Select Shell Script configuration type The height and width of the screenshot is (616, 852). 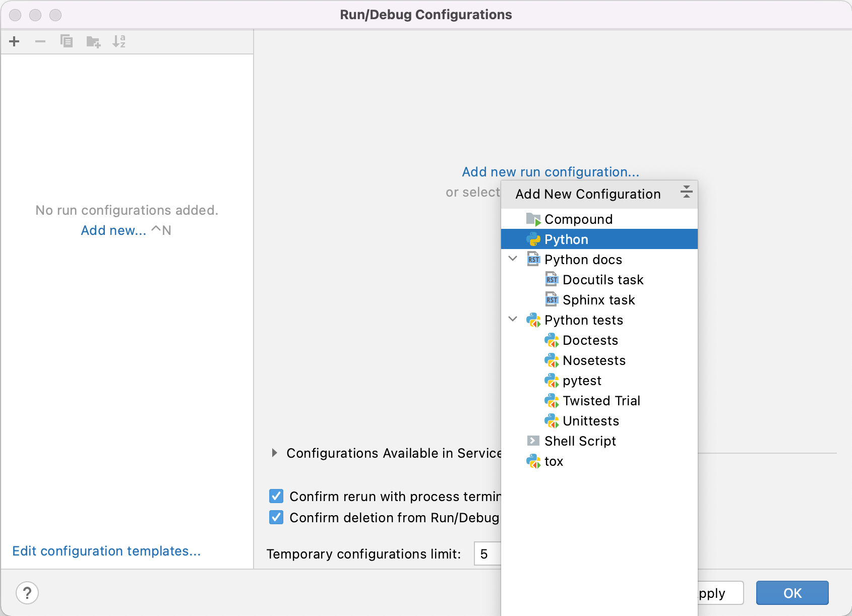coord(580,441)
